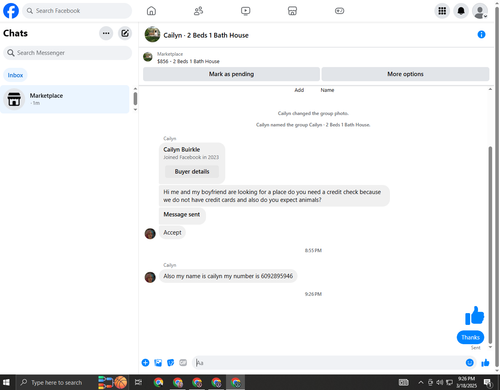The image size is (500, 390).
Task: Open the apps grid menu icon
Action: point(442,11)
